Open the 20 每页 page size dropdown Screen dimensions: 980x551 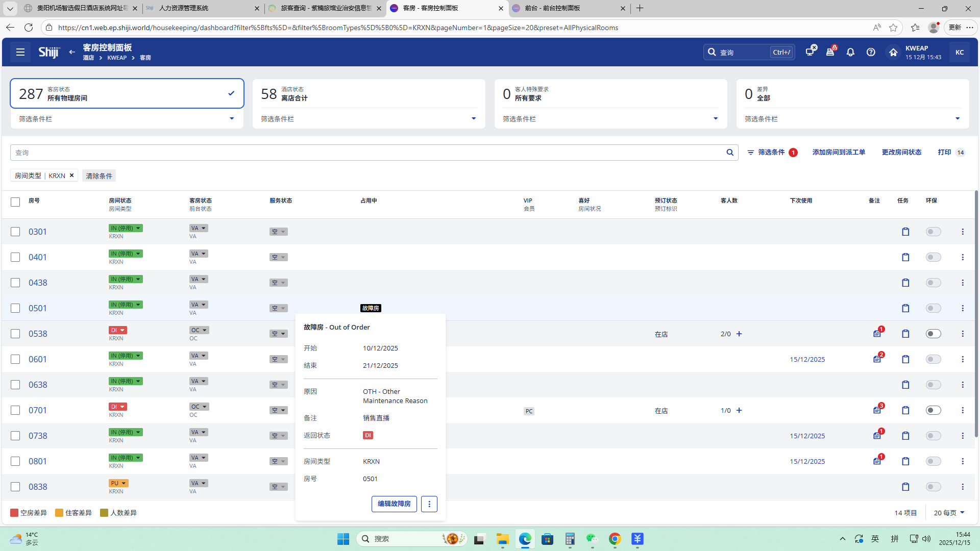(x=949, y=513)
